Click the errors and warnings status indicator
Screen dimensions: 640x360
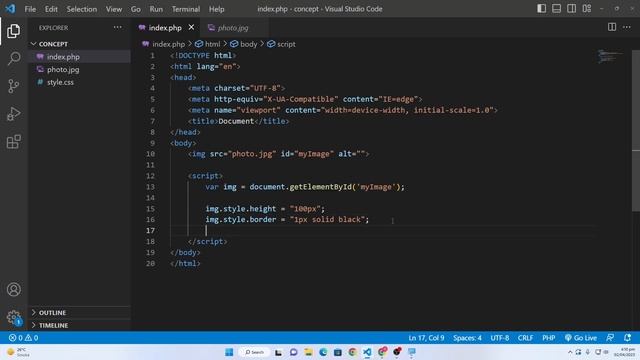(x=24, y=338)
